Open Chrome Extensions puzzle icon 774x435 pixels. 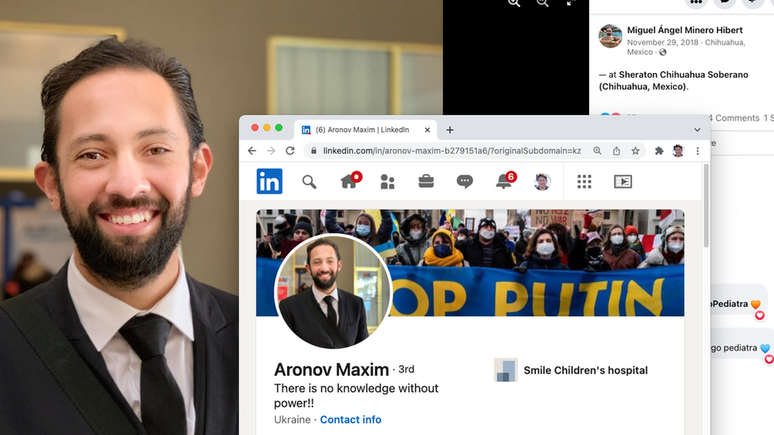[659, 151]
